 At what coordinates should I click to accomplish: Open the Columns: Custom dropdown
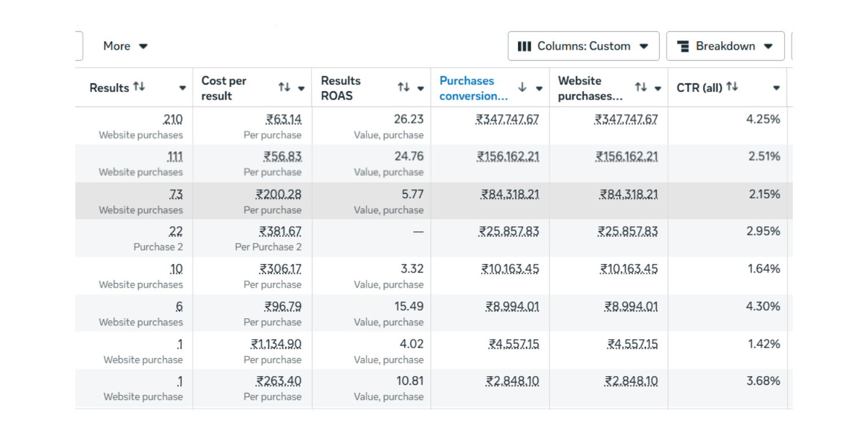(583, 46)
